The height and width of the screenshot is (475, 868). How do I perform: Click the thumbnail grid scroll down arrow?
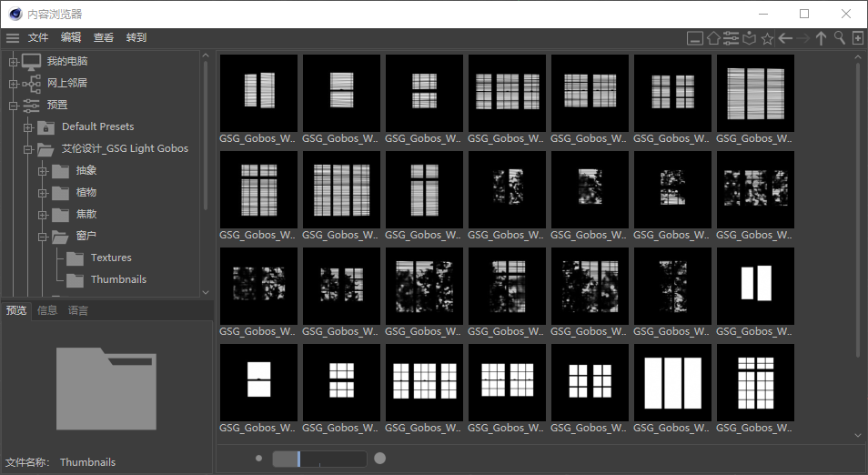tap(858, 436)
